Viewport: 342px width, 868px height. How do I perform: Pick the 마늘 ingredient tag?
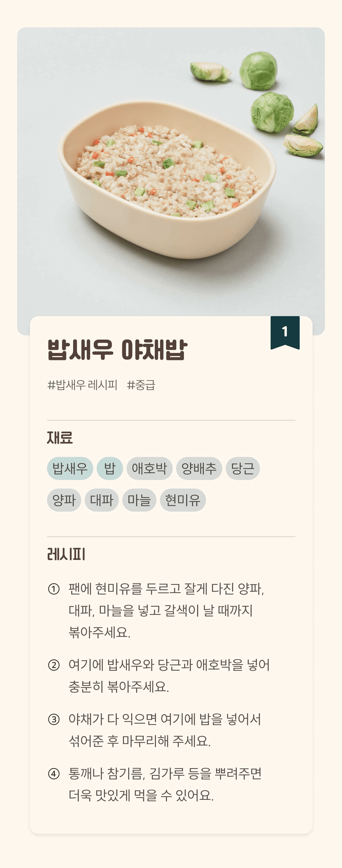tap(139, 500)
